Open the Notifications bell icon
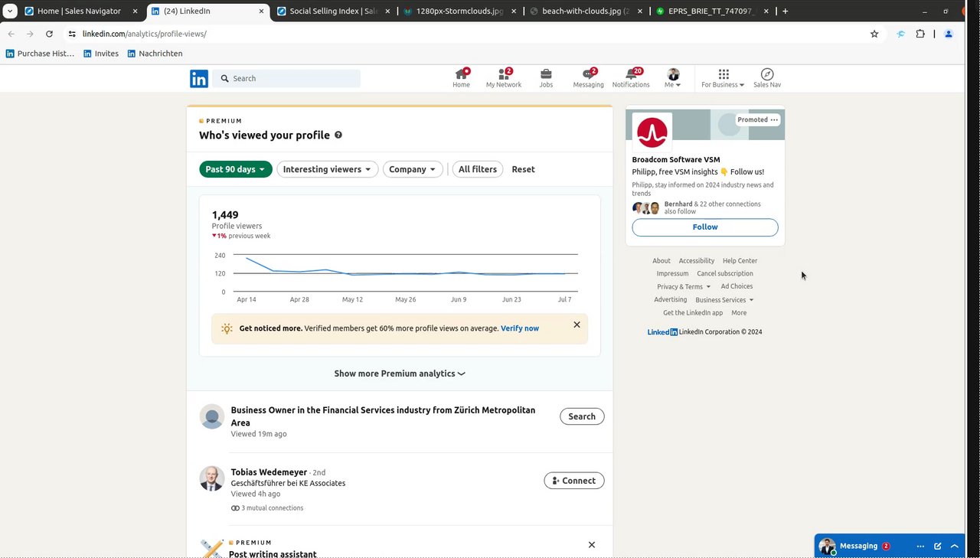Image resolution: width=980 pixels, height=558 pixels. point(631,74)
